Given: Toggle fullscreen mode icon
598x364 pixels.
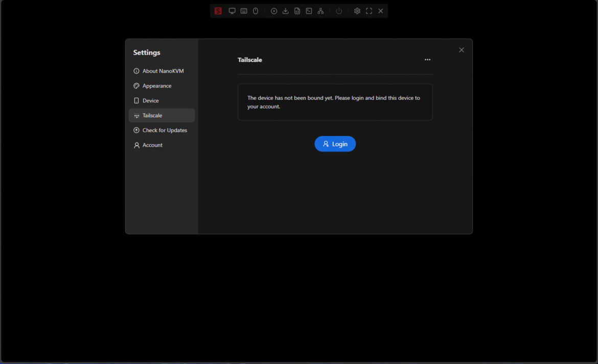Looking at the screenshot, I should [x=369, y=11].
